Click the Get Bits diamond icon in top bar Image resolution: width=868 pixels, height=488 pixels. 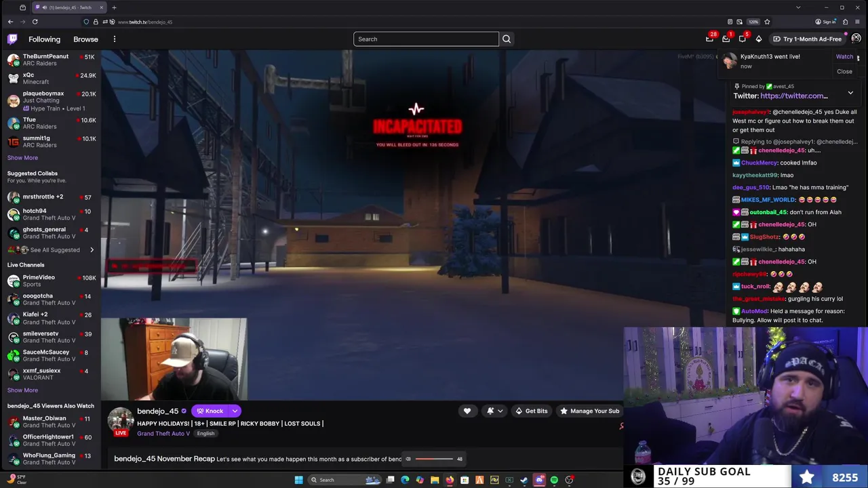[x=759, y=39]
